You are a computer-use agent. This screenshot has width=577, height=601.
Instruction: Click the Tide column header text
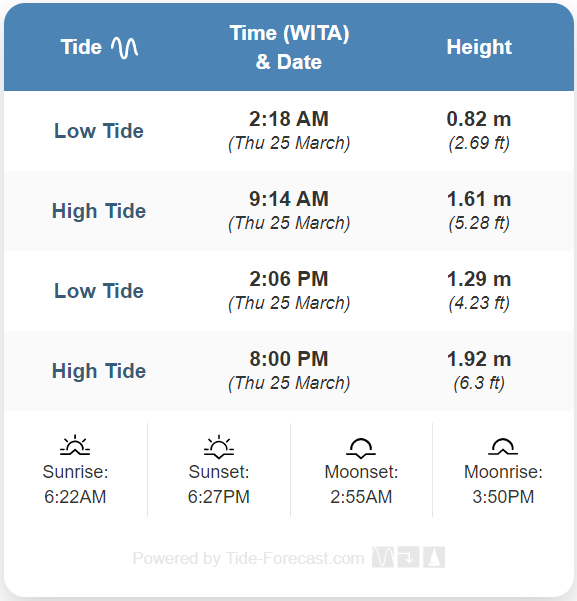coord(81,47)
